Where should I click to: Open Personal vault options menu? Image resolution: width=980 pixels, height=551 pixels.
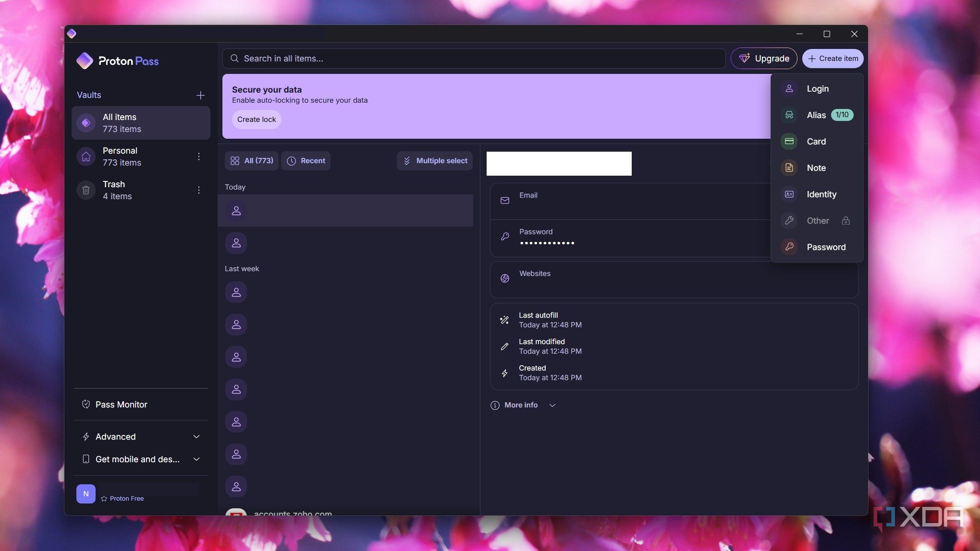198,156
